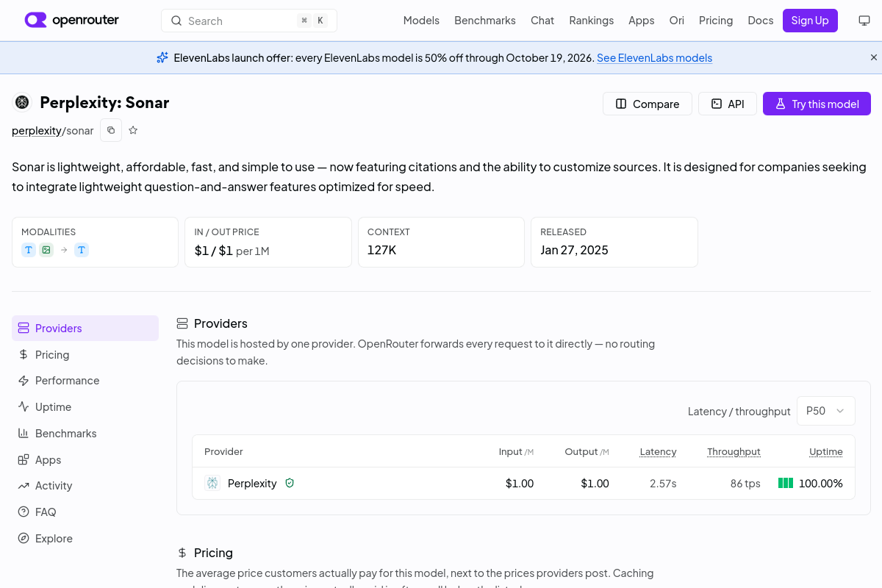Open Models in the top navigation
This screenshot has height=588, width=882.
pyautogui.click(x=421, y=21)
